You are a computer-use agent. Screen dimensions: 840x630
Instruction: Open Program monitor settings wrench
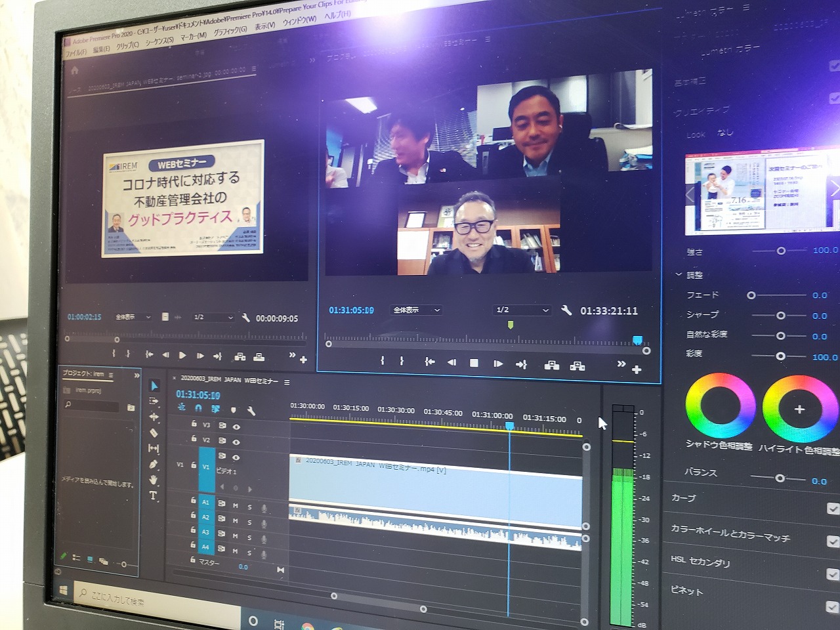(x=566, y=310)
